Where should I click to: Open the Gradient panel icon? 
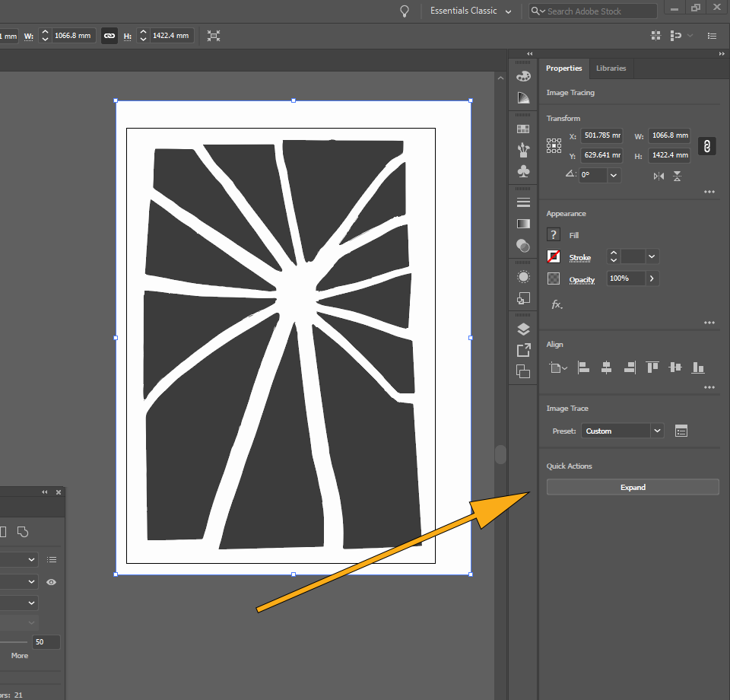point(523,223)
